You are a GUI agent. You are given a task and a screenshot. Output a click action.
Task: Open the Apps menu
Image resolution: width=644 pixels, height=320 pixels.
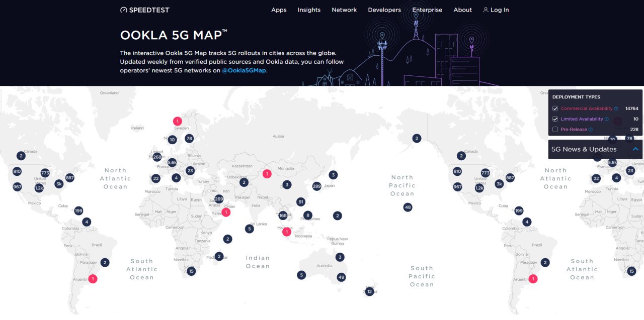[x=279, y=10]
